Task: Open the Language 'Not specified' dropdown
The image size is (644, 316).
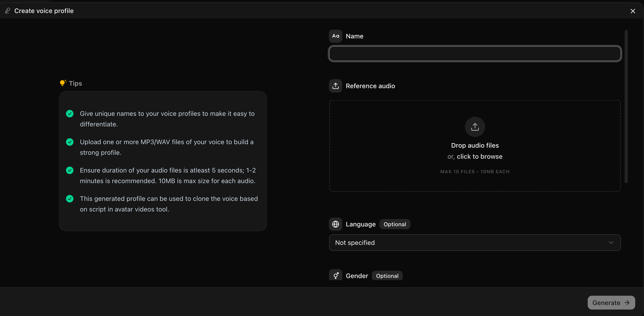Action: point(475,243)
